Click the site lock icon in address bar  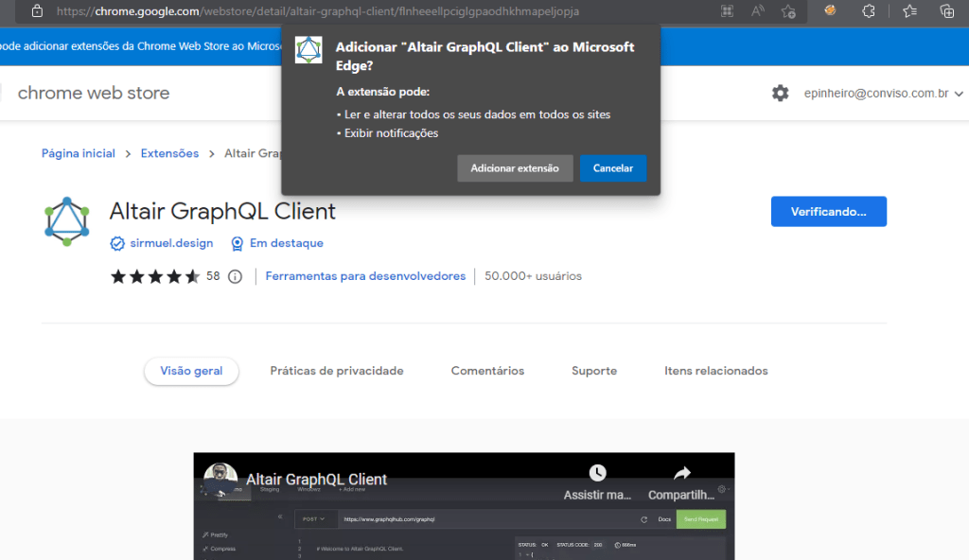click(x=37, y=11)
